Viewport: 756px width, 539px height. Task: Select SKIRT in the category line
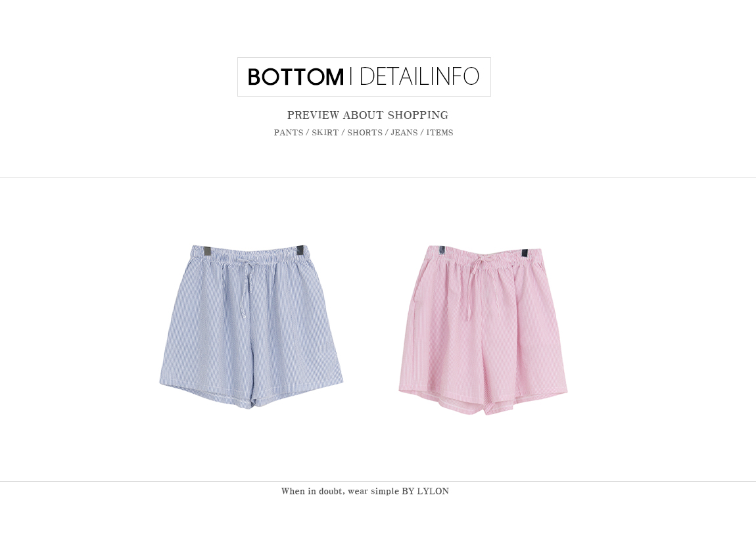[x=325, y=133]
